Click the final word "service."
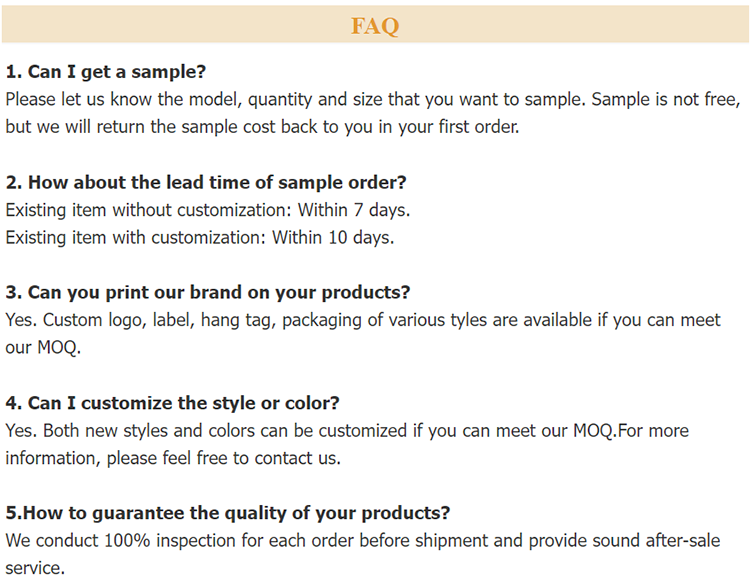 coord(35,568)
